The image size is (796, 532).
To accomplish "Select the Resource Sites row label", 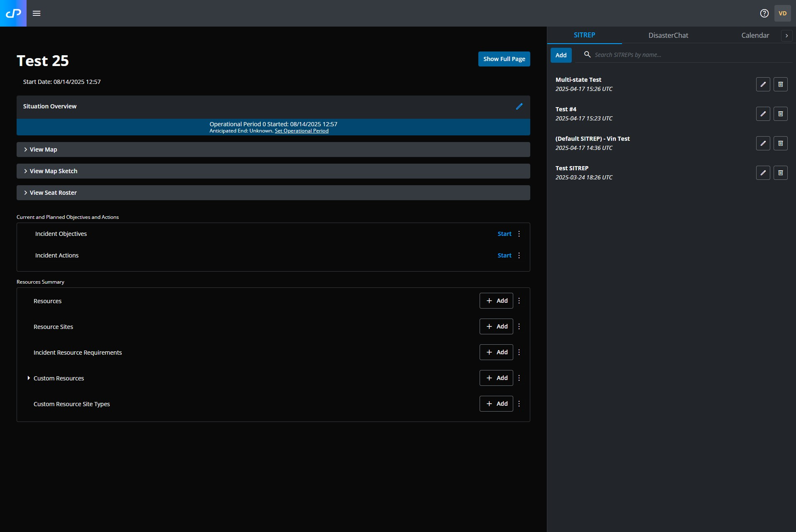I will coord(53,327).
